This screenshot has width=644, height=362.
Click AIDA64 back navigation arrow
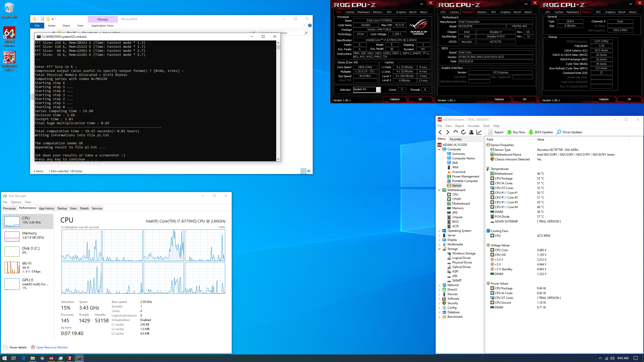point(440,132)
